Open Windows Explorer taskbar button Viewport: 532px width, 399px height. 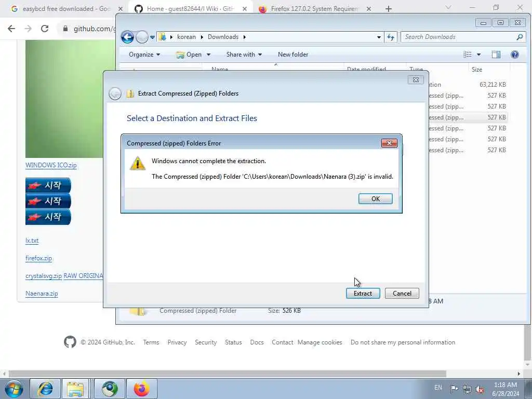pos(75,389)
